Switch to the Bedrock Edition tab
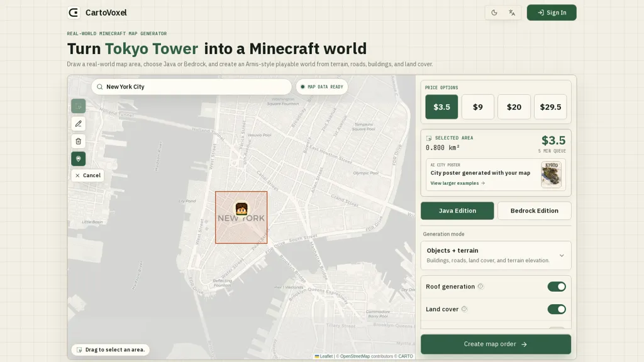 click(535, 211)
